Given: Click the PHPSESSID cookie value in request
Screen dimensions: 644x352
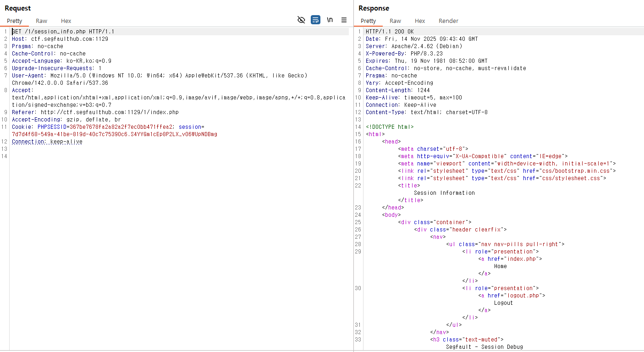Looking at the screenshot, I should tap(121, 127).
